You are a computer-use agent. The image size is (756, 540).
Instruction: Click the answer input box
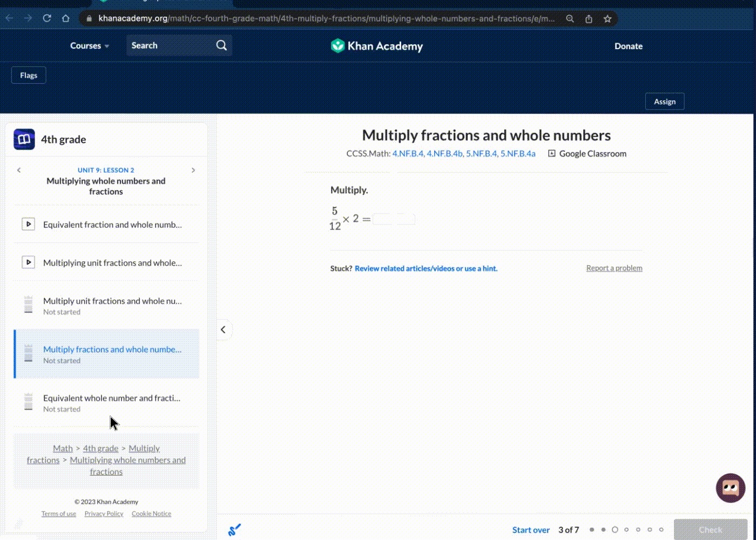coord(394,219)
